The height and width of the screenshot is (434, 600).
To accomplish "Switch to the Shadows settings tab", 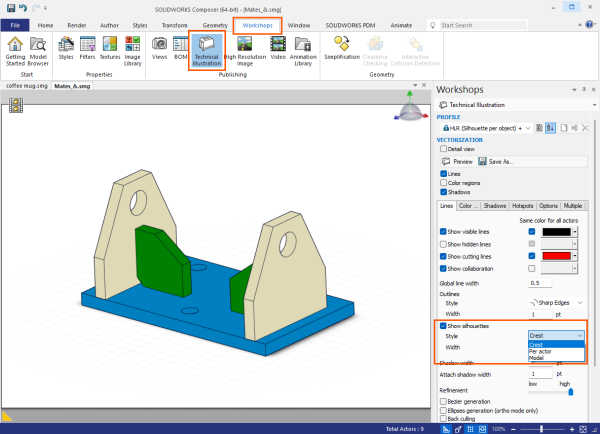I will point(494,206).
